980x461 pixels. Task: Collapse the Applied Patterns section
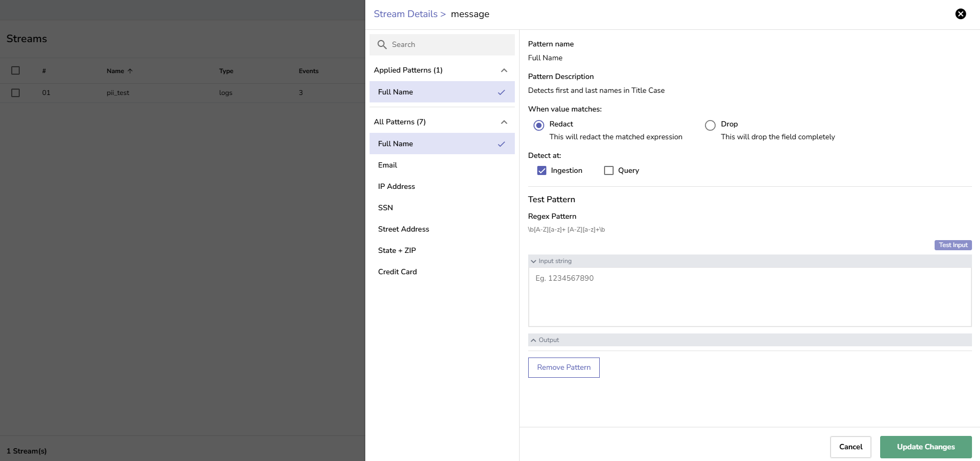click(x=504, y=70)
